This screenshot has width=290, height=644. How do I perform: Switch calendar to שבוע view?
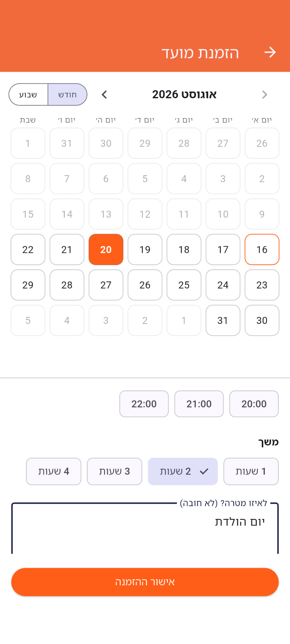pyautogui.click(x=28, y=95)
